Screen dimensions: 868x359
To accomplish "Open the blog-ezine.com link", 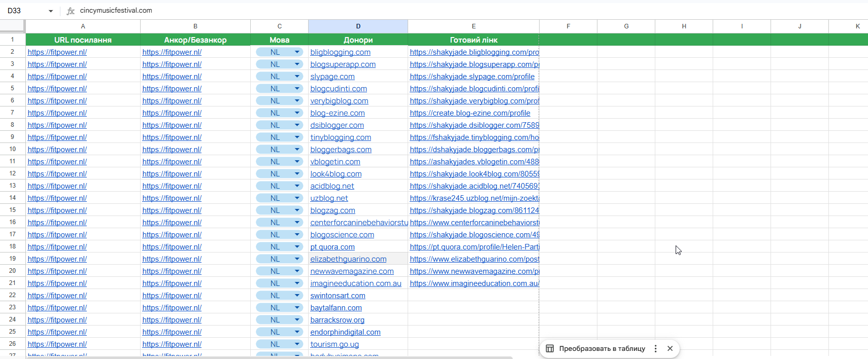I will point(338,113).
